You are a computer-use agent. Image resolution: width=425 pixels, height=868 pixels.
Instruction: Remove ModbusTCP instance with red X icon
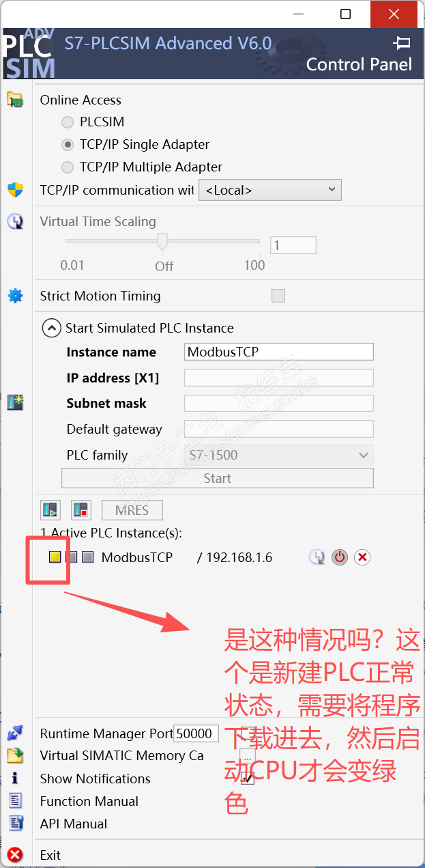[362, 557]
